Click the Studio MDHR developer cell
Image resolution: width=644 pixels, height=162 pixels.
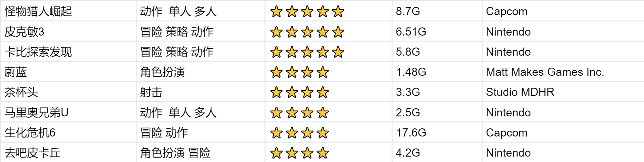coord(520,92)
